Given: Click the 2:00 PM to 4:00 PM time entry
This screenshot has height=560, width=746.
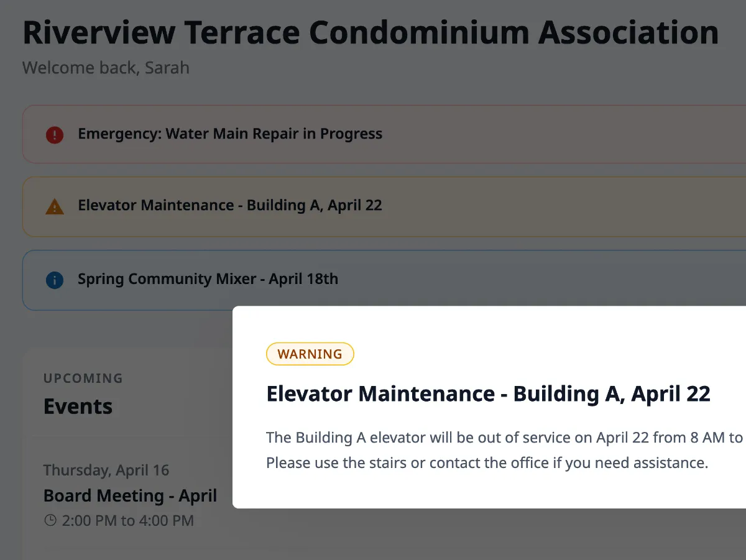Looking at the screenshot, I should click(126, 521).
